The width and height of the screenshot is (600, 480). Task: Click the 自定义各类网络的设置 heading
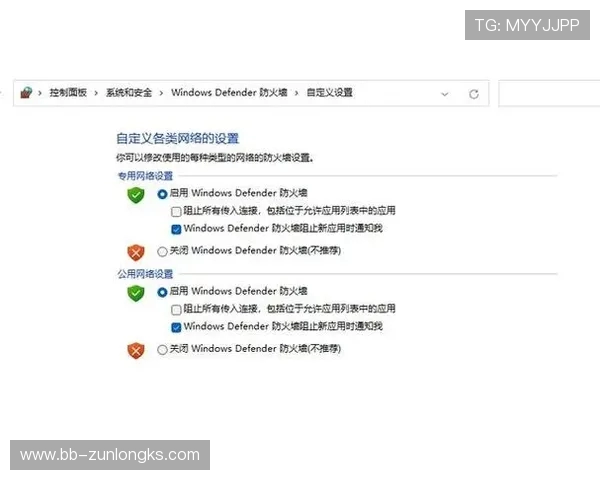(178, 138)
